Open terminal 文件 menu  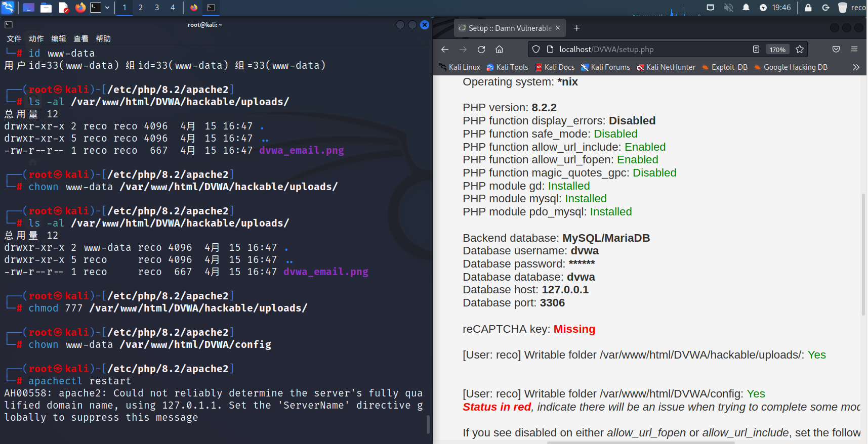coord(14,39)
